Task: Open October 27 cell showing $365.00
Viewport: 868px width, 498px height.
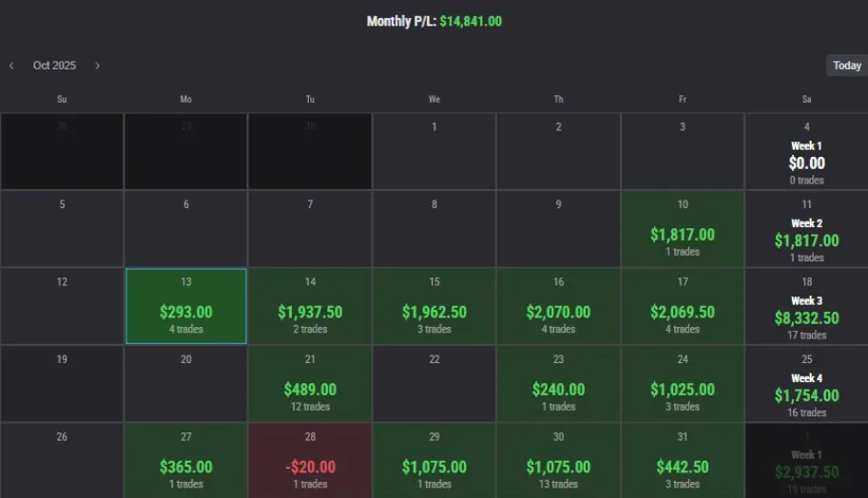Action: click(x=186, y=460)
